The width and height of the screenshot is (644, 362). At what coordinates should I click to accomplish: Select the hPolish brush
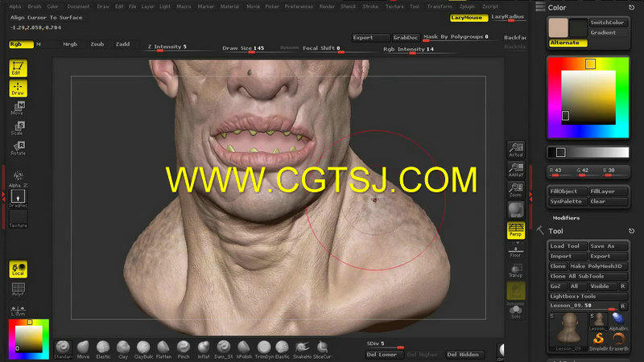pyautogui.click(x=244, y=350)
